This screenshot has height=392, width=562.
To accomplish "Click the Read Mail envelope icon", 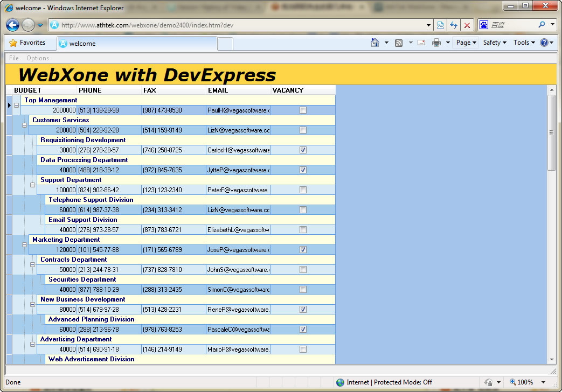I will [421, 43].
